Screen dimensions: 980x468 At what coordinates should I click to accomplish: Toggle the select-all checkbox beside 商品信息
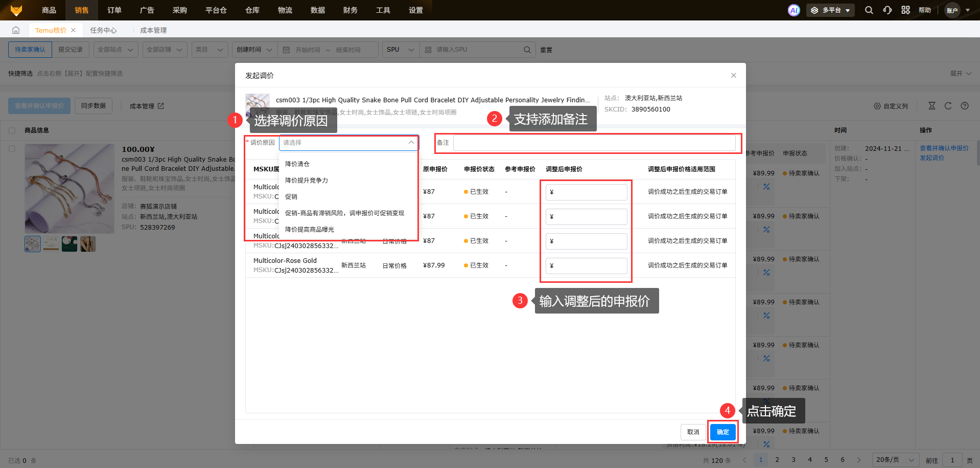pos(12,130)
